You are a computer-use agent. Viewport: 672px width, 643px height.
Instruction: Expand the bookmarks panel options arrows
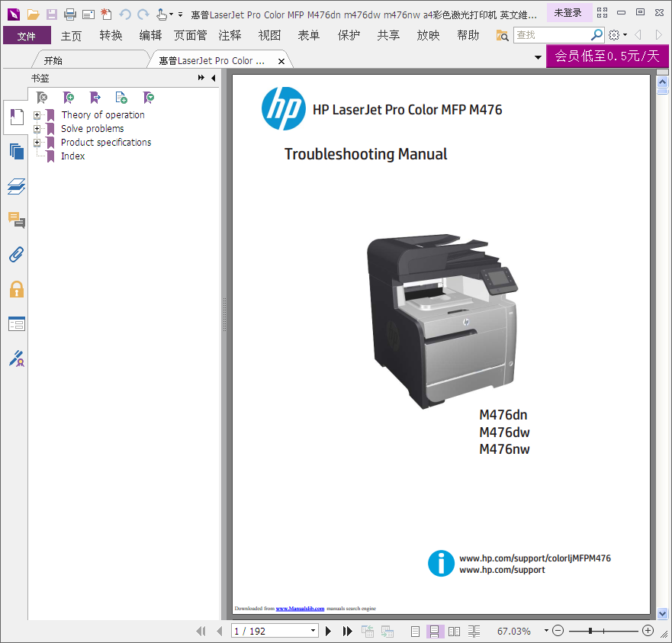click(201, 78)
